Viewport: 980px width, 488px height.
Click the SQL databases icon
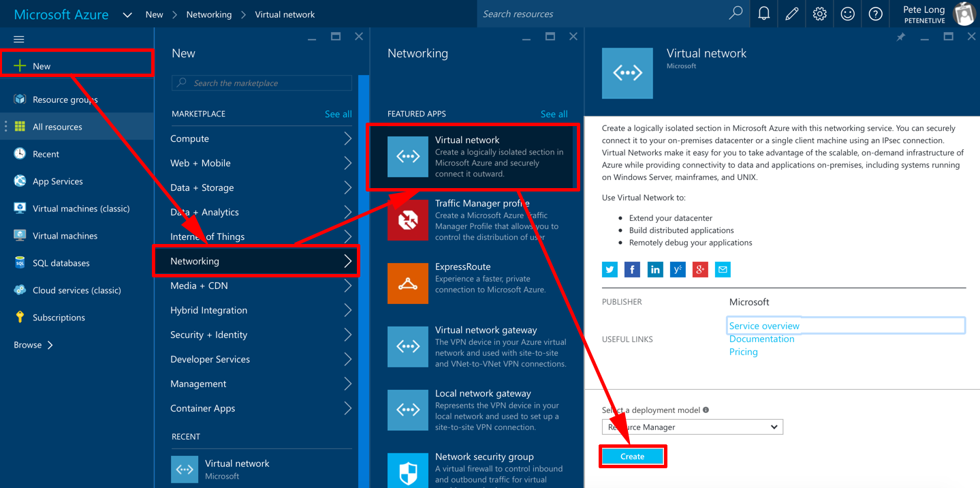coord(20,263)
